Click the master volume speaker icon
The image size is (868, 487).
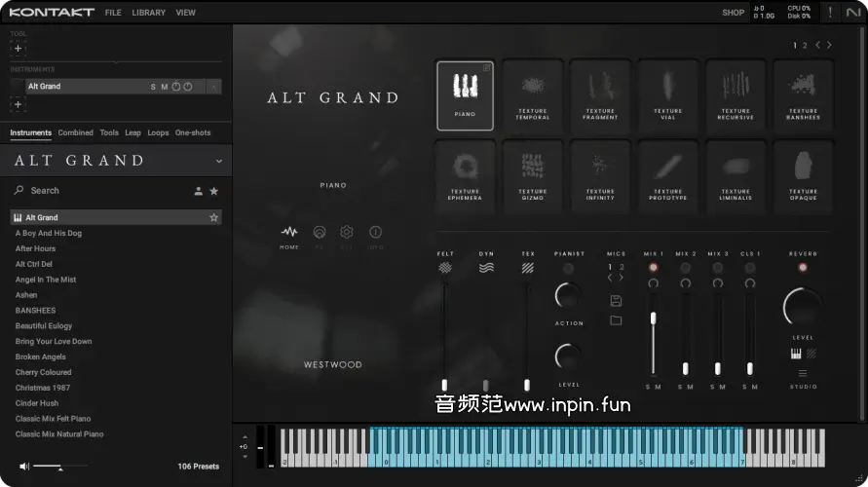click(x=24, y=467)
